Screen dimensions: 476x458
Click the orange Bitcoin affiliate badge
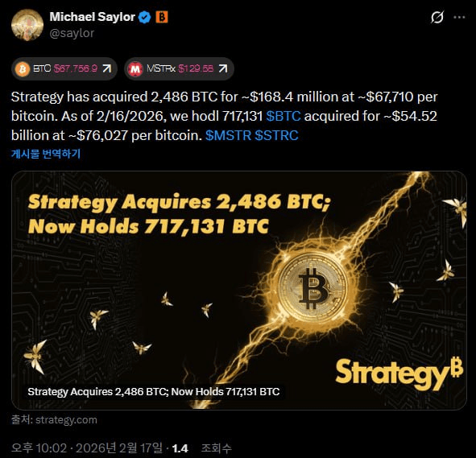162,17
